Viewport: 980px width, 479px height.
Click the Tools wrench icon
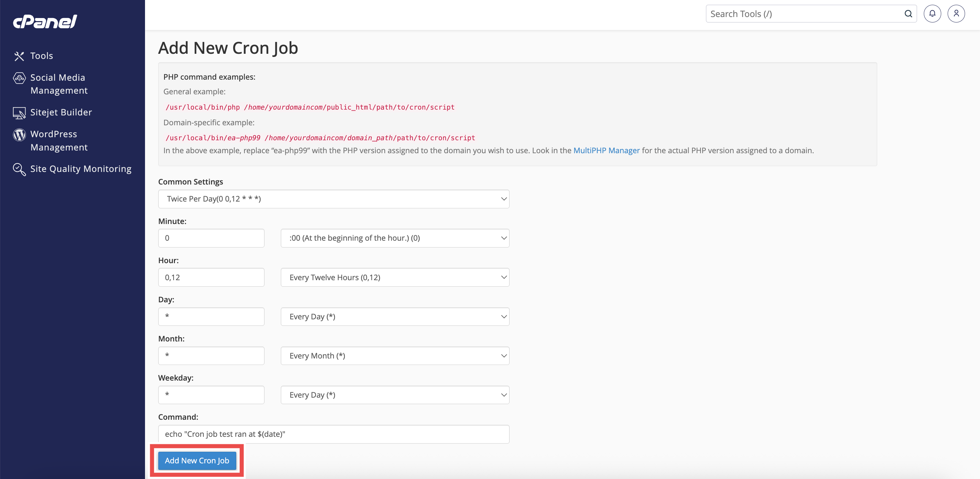tap(19, 56)
